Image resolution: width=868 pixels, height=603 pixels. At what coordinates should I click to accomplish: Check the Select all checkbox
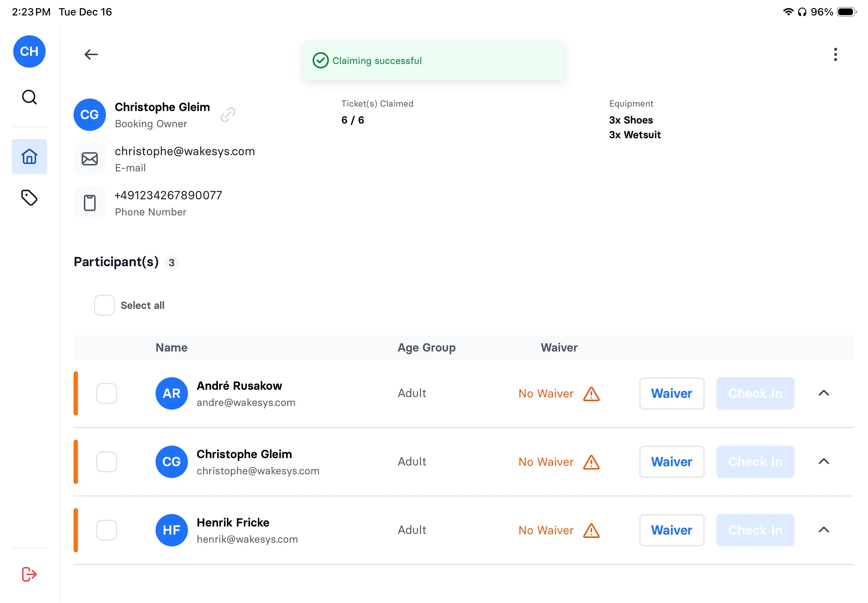[104, 305]
